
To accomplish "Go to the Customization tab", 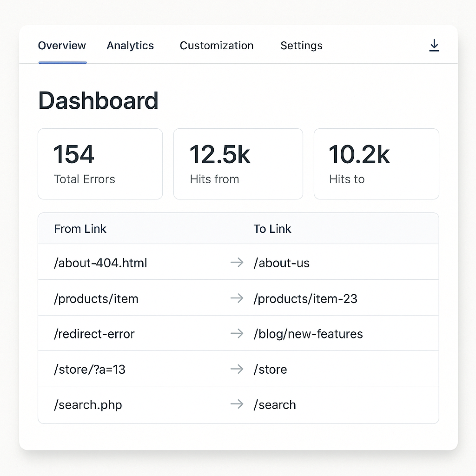I will pyautogui.click(x=217, y=46).
